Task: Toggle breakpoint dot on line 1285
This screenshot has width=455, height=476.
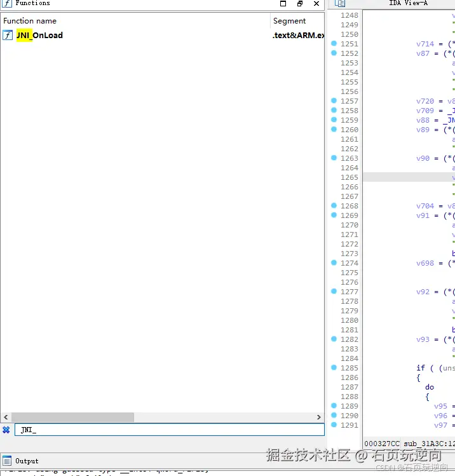Action: click(334, 367)
